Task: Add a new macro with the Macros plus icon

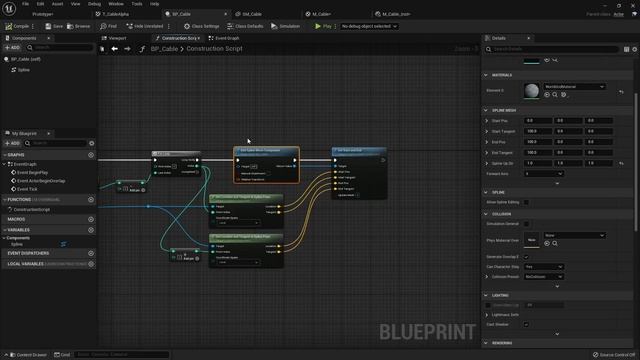Action: pos(91,219)
